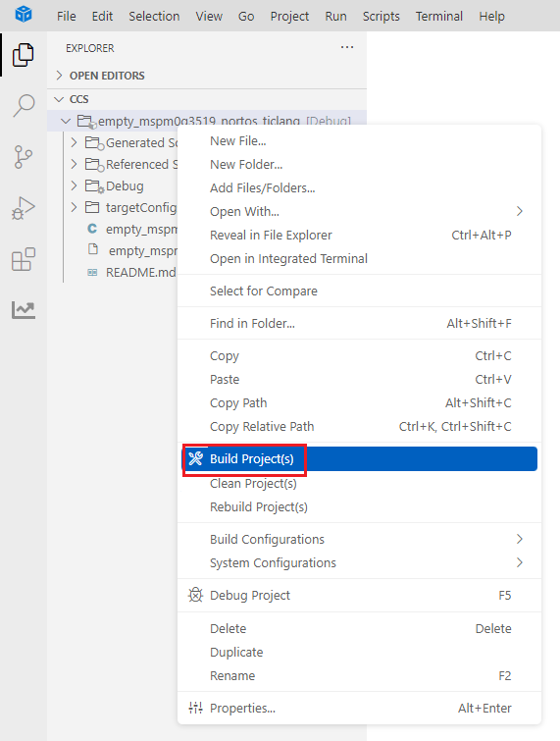The width and height of the screenshot is (560, 741).
Task: Open the Search view in the activity bar
Action: (24, 105)
